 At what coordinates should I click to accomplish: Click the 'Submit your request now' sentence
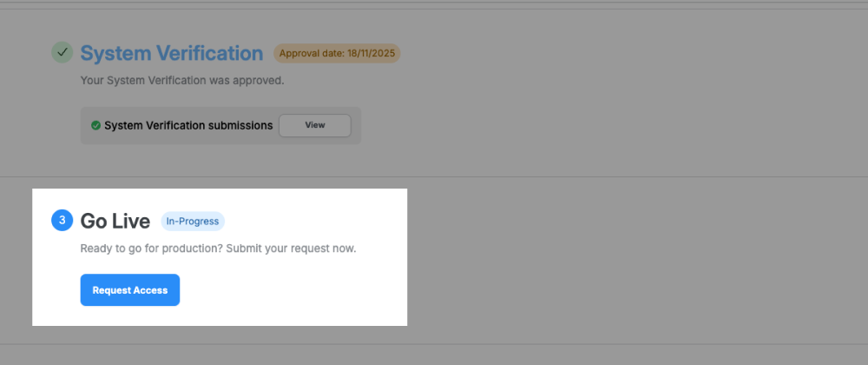[x=302, y=249]
